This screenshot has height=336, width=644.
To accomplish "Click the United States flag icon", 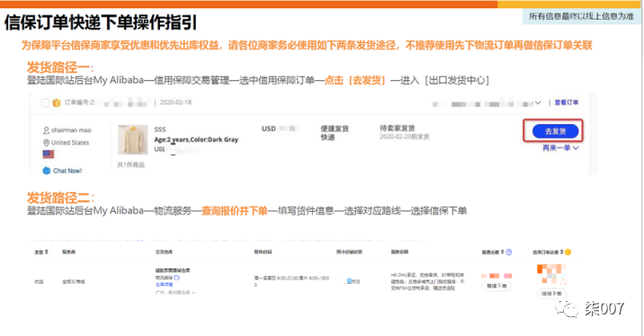I will pos(49,155).
